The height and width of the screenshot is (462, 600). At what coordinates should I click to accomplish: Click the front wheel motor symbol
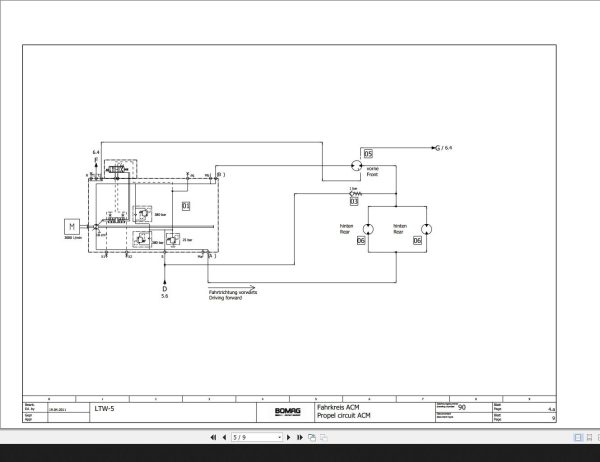pyautogui.click(x=356, y=166)
